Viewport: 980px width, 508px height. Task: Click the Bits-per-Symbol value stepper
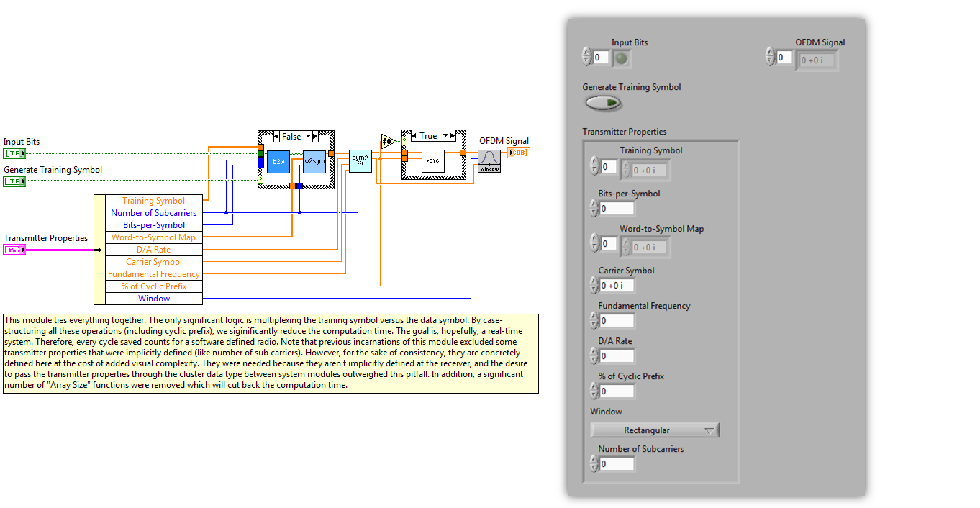(594, 209)
